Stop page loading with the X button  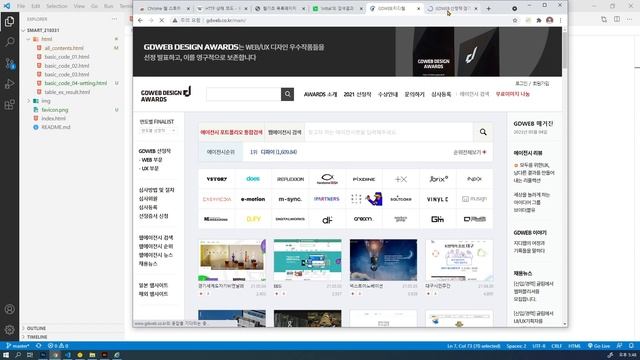pos(162,20)
